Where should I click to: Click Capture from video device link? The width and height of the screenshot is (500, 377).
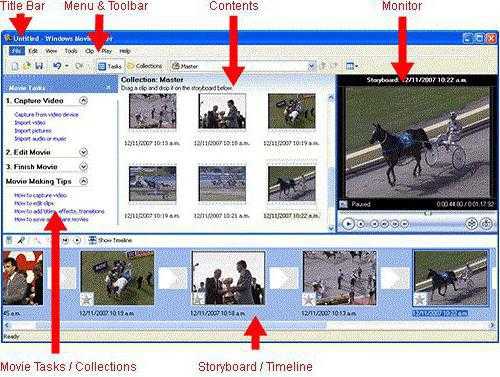point(47,115)
